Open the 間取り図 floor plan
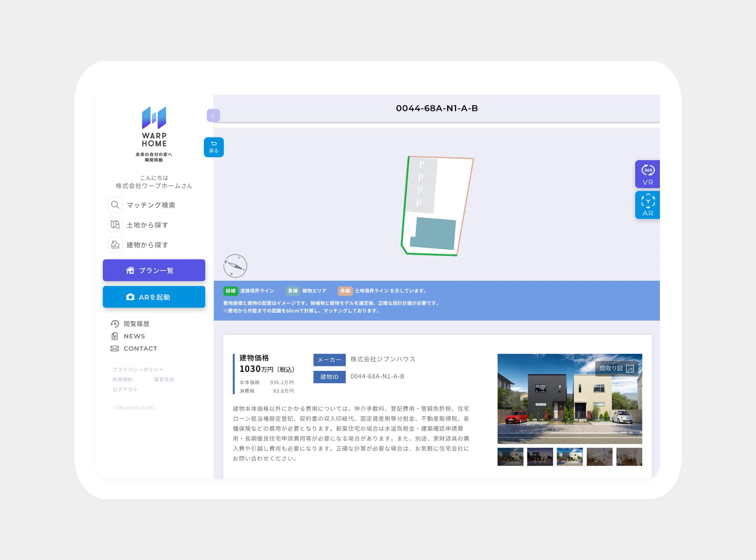Viewport: 756px width, 560px height. click(x=616, y=368)
